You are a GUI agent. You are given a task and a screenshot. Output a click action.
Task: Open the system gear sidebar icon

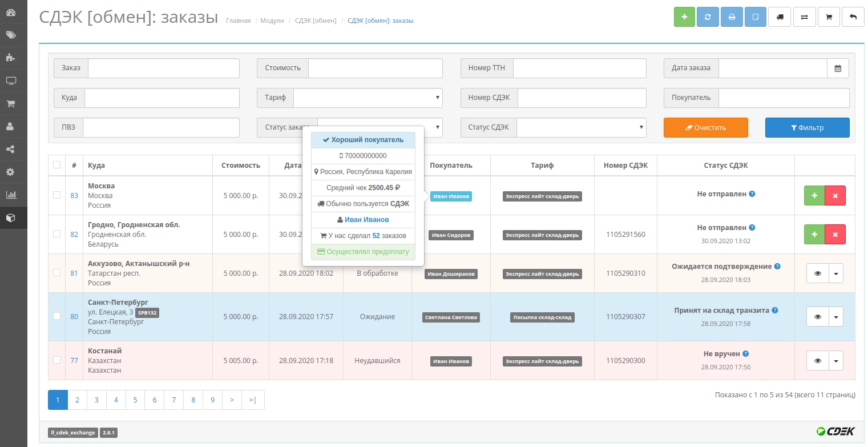(11, 172)
